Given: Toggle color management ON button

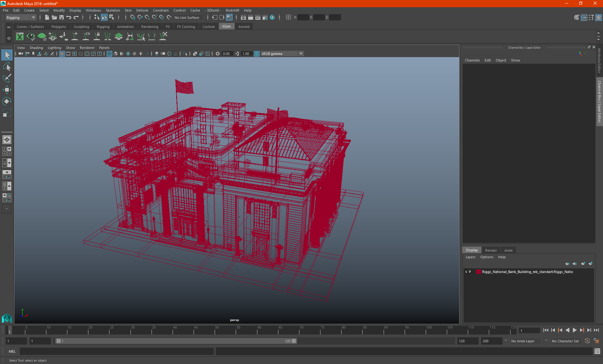Looking at the screenshot, I should (x=257, y=54).
